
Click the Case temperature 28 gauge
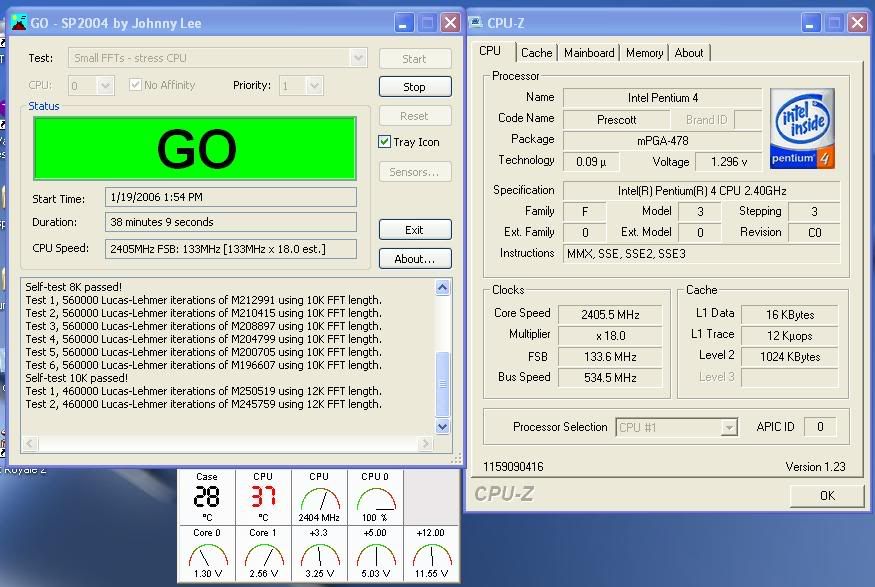tap(206, 496)
